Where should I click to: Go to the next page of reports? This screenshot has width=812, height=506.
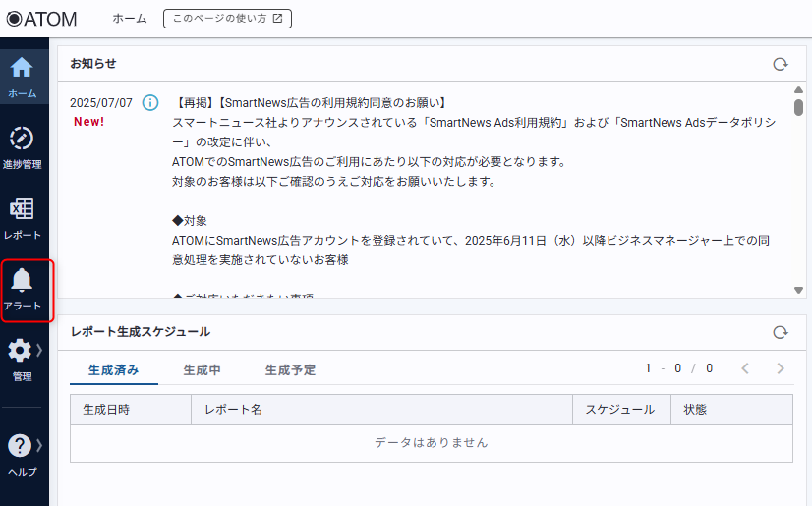780,368
